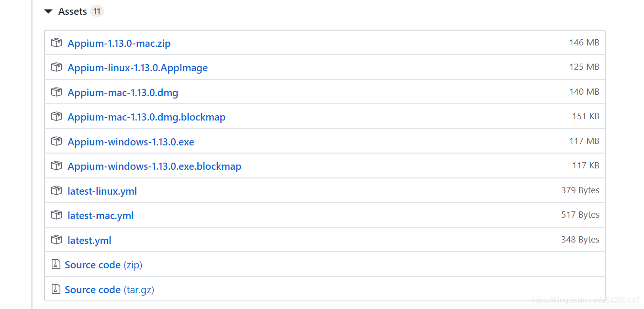This screenshot has height=309, width=644.
Task: Open Appium-mac-1.13.0.dmg.blockmap link
Action: coord(147,117)
